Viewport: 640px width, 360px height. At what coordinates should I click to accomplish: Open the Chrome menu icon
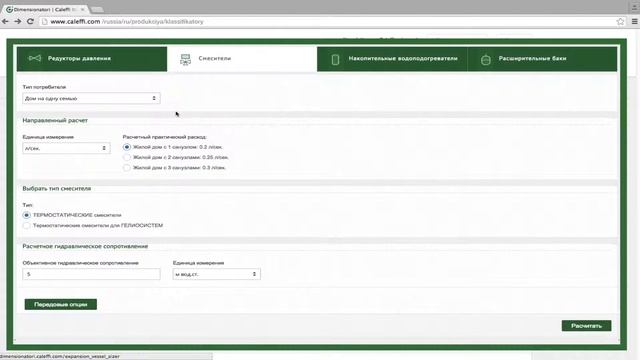[635, 22]
